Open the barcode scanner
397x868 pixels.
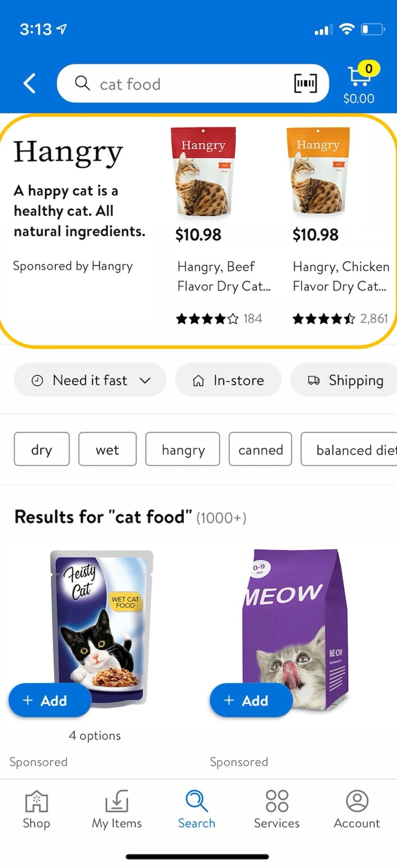(305, 83)
